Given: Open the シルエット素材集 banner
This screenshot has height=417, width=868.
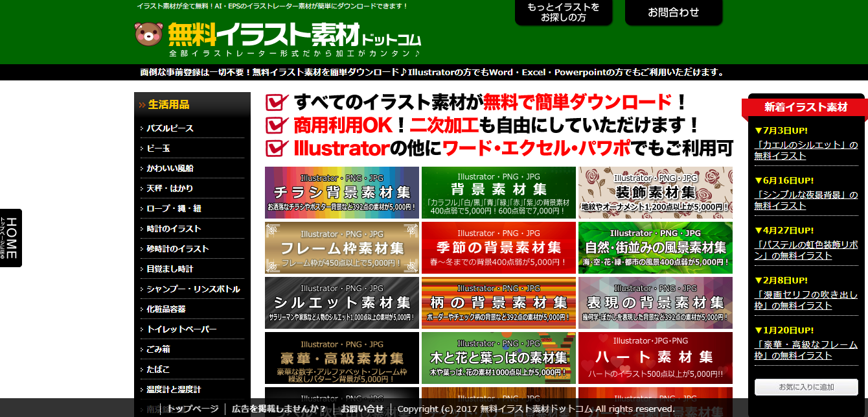Looking at the screenshot, I should click(341, 302).
